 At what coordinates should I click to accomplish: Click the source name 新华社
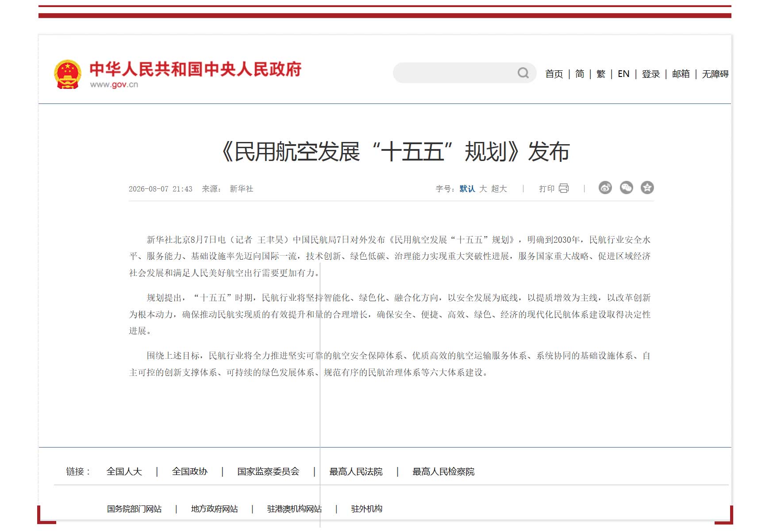tap(242, 189)
